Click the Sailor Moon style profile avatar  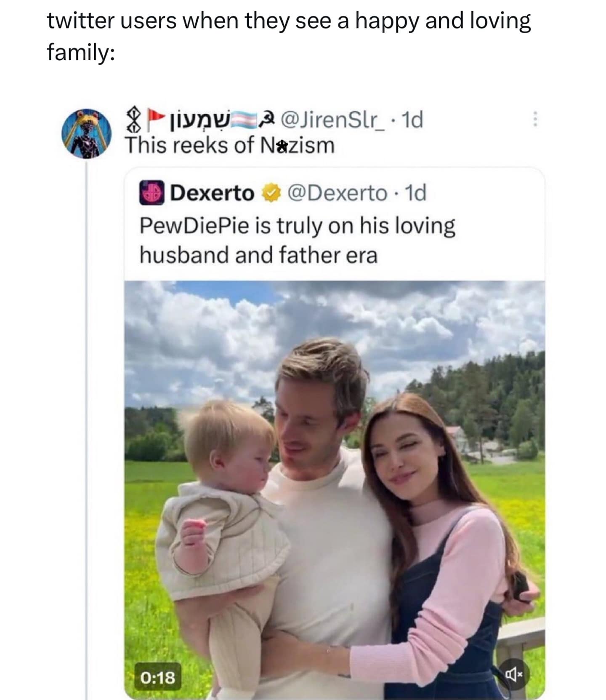(x=87, y=134)
